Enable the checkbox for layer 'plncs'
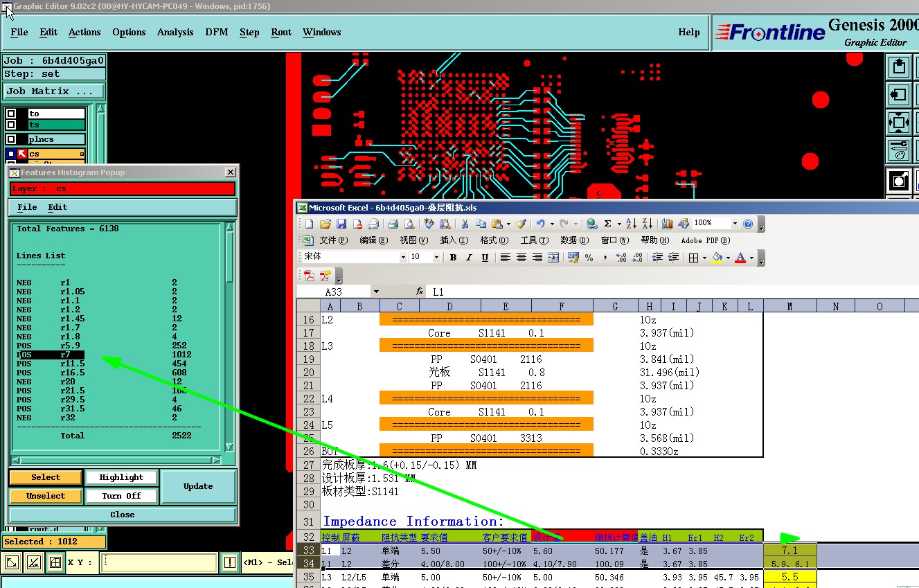 click(11, 139)
